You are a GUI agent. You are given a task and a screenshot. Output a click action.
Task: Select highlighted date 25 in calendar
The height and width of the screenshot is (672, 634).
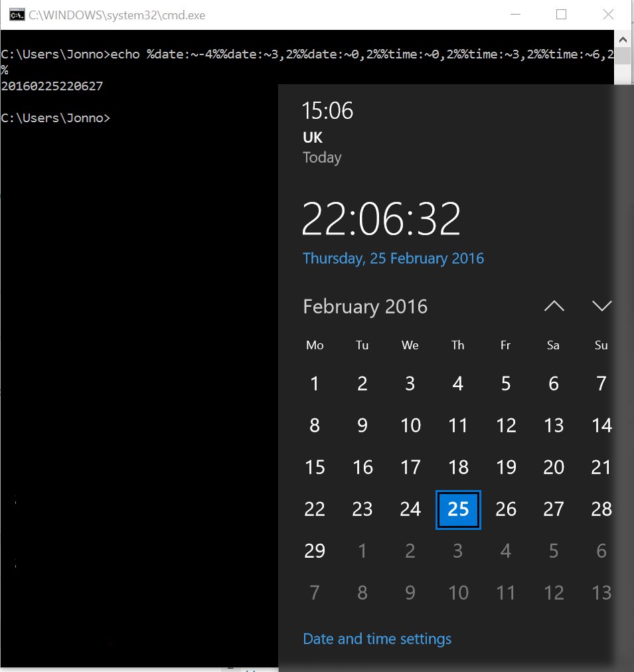tap(458, 509)
